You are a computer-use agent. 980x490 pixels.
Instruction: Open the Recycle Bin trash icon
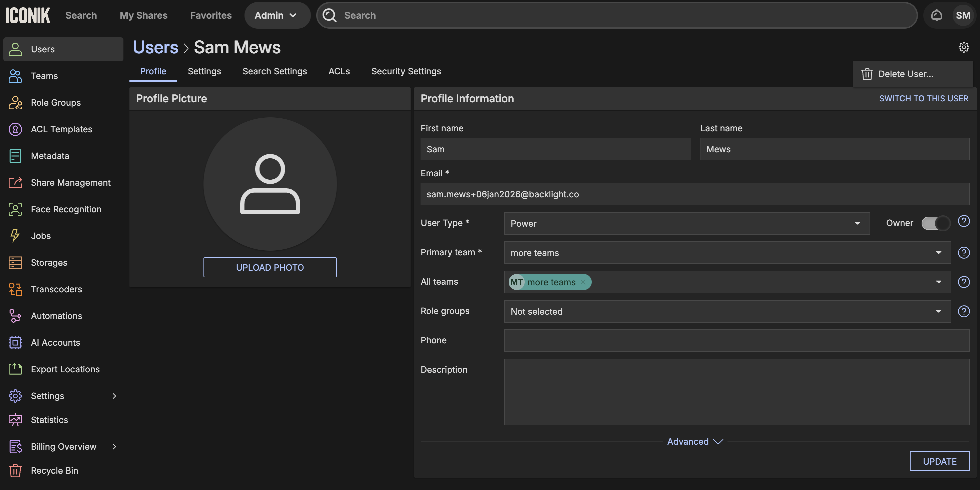(15, 471)
